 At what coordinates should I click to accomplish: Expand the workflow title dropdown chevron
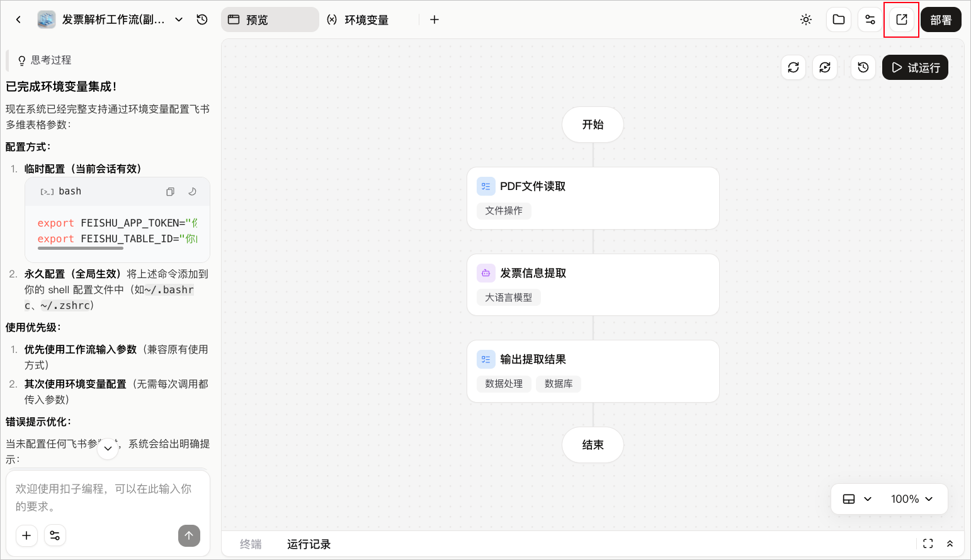point(179,20)
